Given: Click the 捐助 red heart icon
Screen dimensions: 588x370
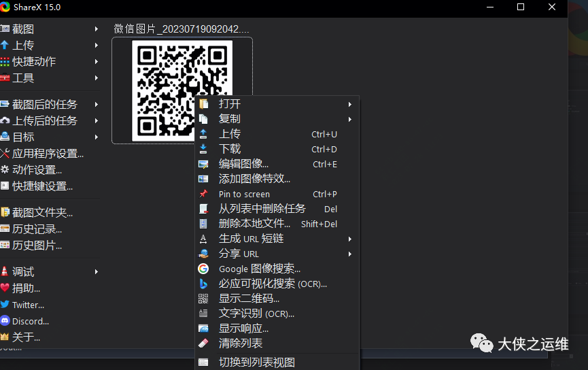Looking at the screenshot, I should click(x=5, y=288).
